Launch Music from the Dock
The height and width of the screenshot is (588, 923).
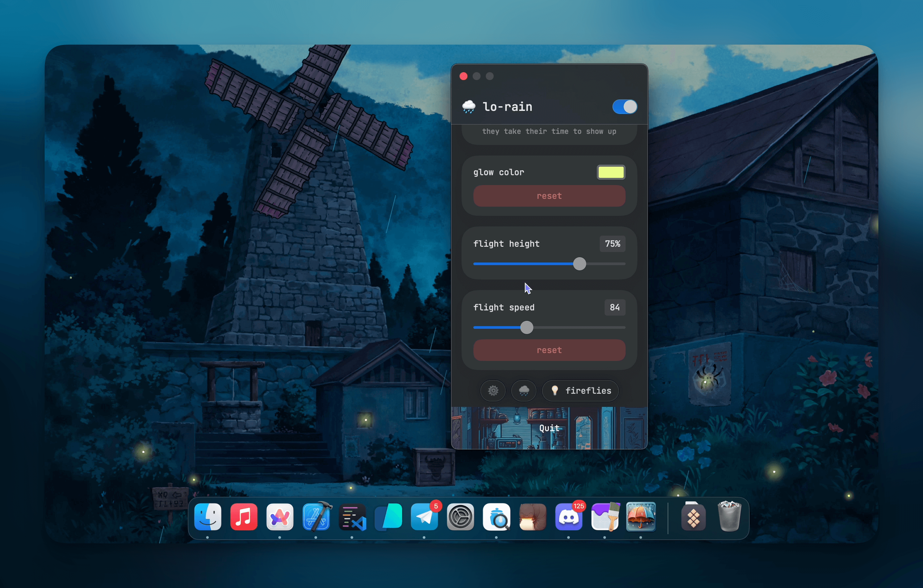click(244, 517)
